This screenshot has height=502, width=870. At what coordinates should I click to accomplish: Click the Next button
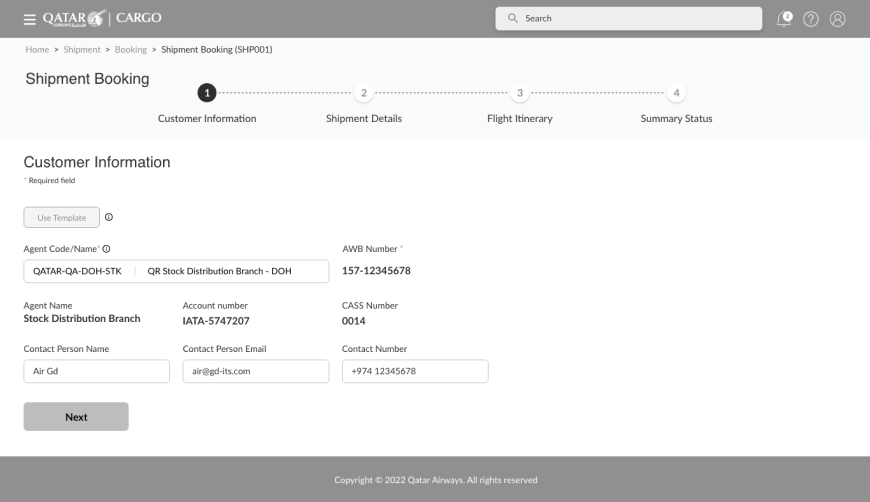76,417
